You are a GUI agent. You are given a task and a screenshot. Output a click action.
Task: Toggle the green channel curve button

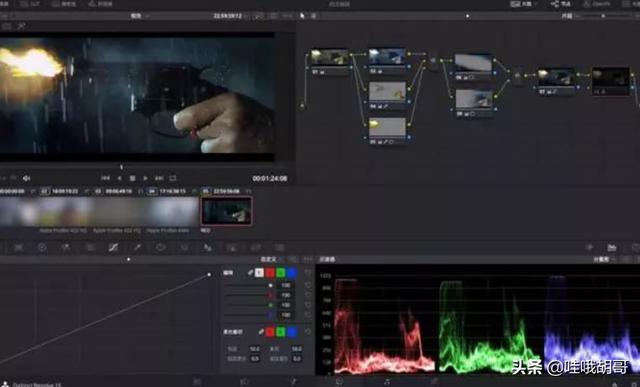pos(281,273)
